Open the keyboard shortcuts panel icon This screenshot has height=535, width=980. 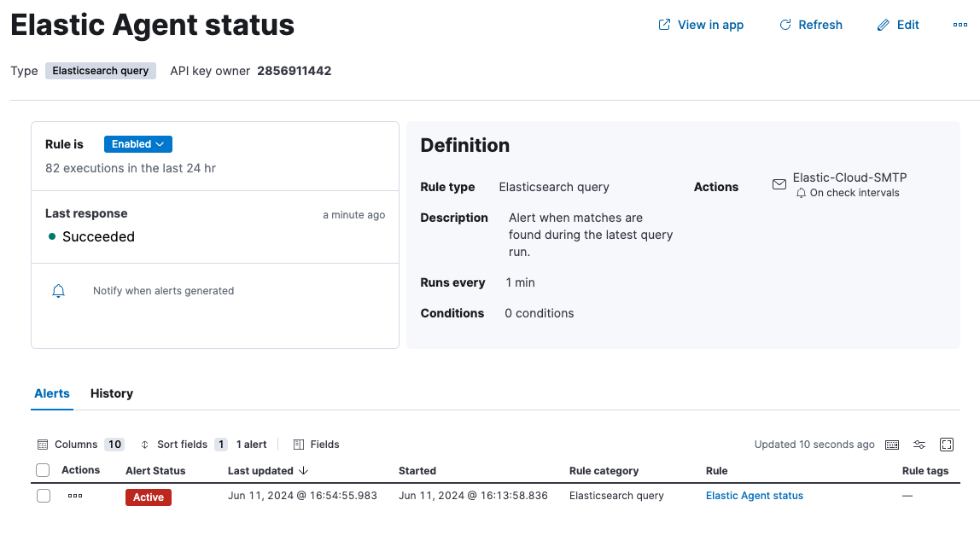(892, 445)
